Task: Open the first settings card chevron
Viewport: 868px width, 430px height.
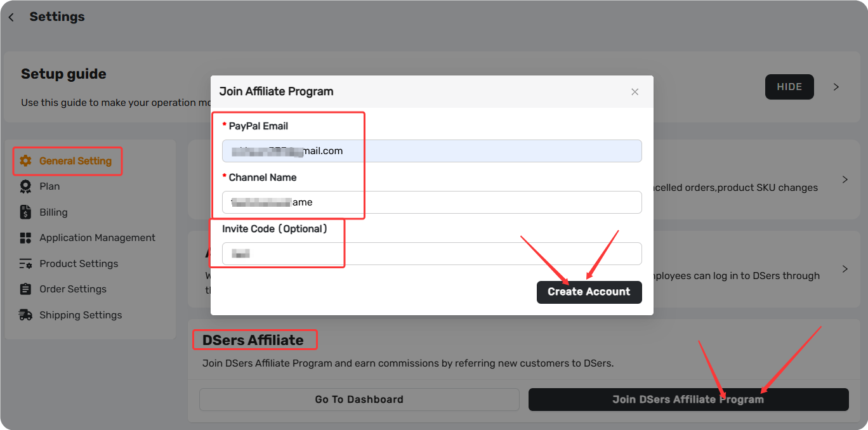Action: (x=845, y=179)
